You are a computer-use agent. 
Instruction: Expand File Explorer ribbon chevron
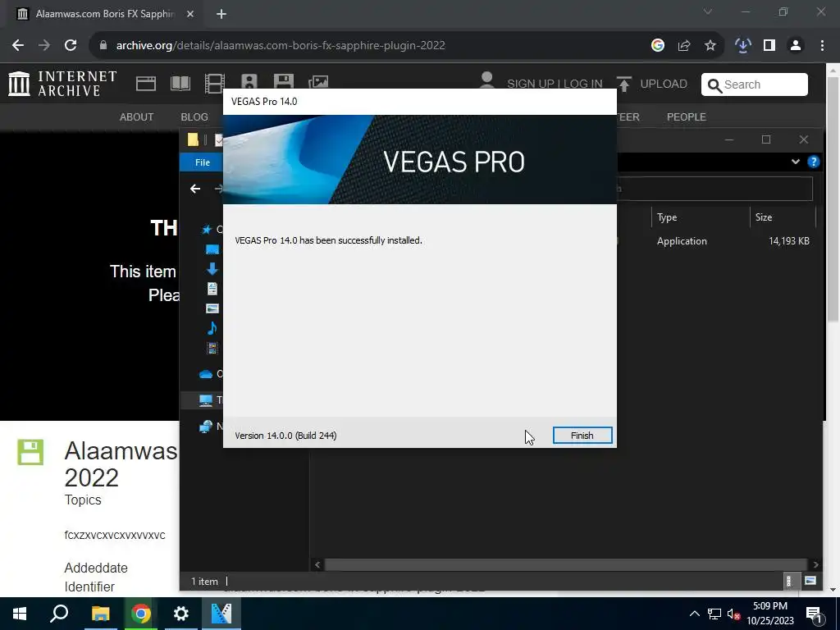click(x=796, y=162)
